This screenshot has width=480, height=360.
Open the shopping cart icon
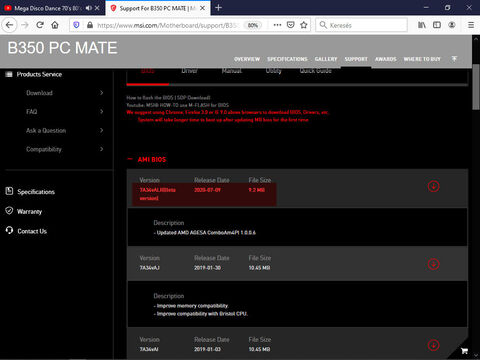tap(464, 350)
